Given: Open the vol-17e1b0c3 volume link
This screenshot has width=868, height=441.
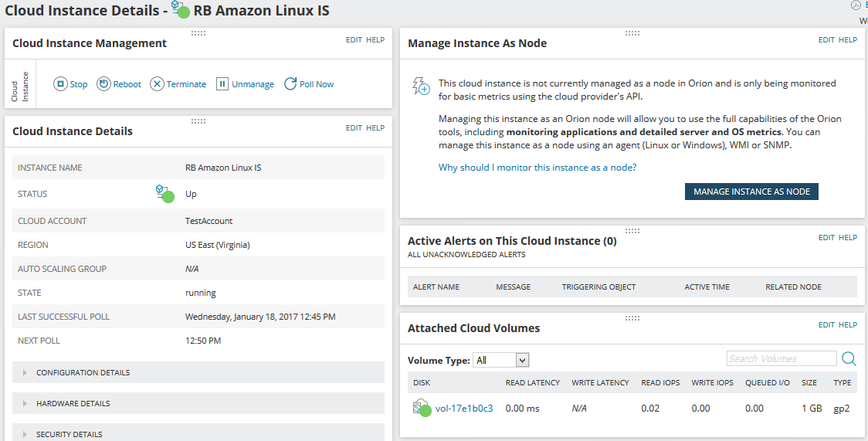Looking at the screenshot, I should coord(464,409).
